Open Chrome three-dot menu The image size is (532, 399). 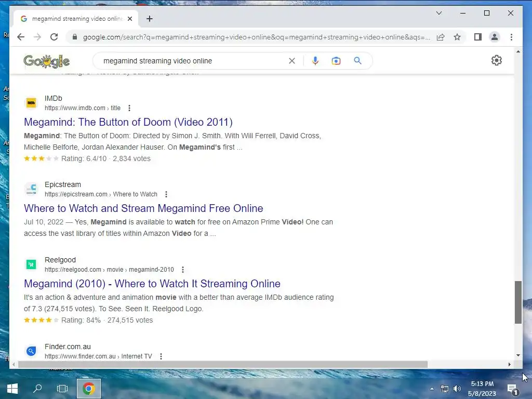tap(511, 37)
